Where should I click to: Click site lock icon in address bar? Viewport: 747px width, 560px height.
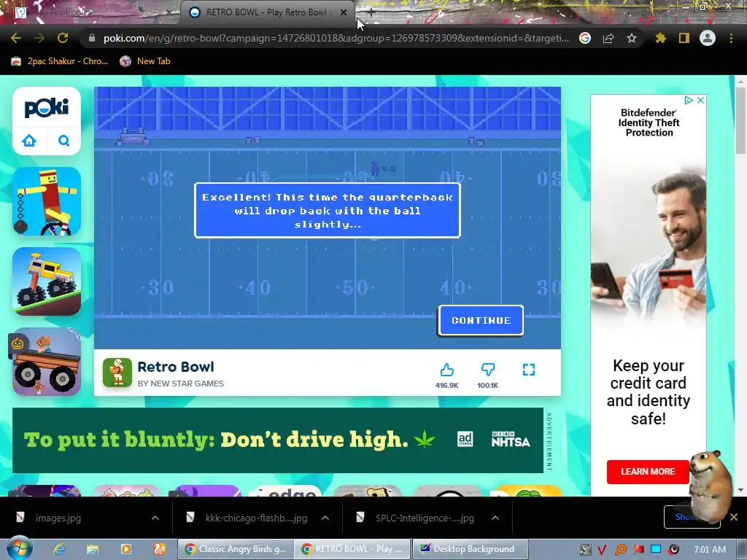tap(92, 38)
